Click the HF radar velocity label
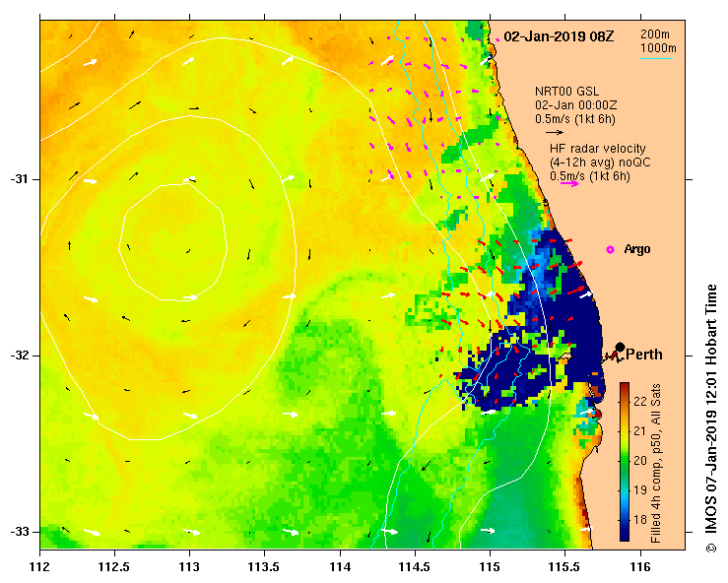 click(598, 149)
